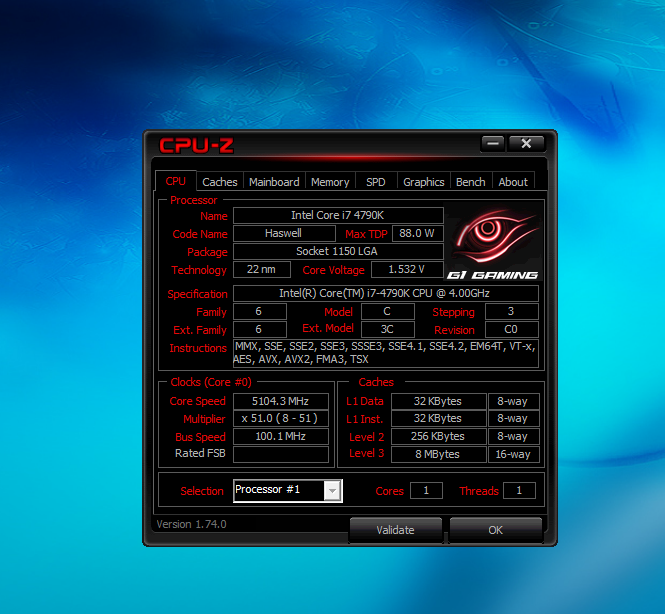Click the CPU-Z title logo
665x614 pixels.
click(x=196, y=145)
